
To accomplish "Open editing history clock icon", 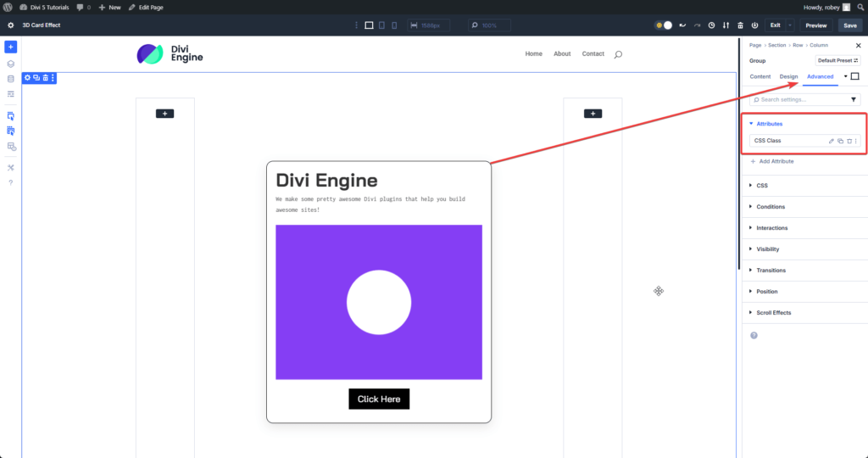I will point(711,25).
